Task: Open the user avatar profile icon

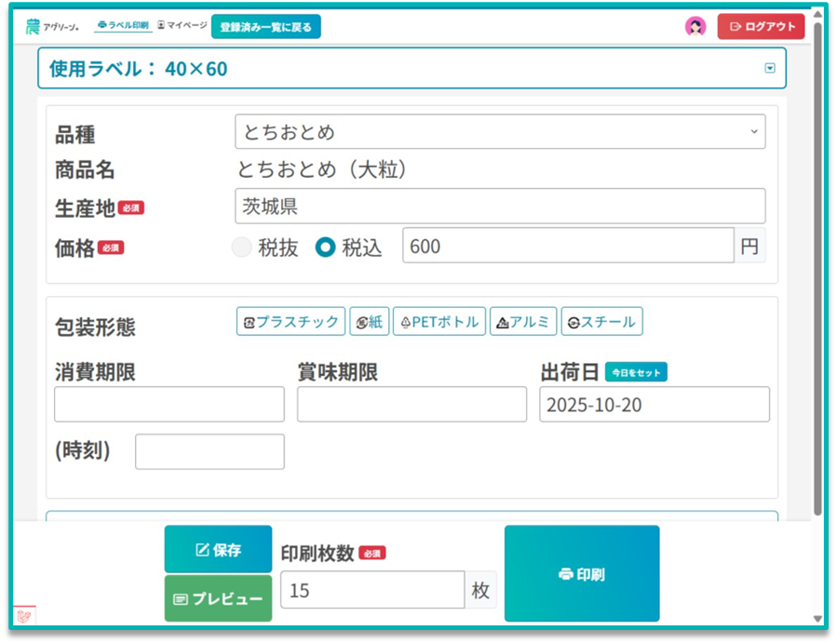Action: pos(695,27)
